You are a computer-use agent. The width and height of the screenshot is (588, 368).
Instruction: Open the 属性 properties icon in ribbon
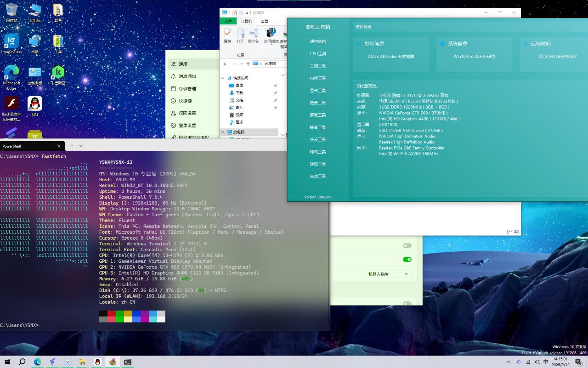tap(227, 35)
